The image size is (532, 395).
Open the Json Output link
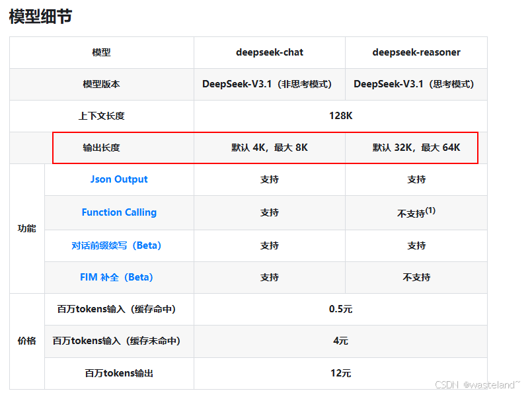point(119,179)
